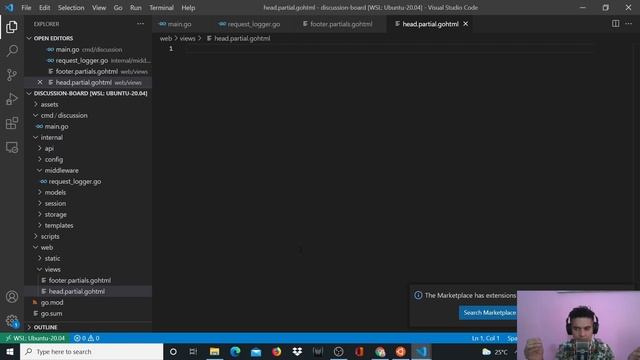Expand the static folder
The image size is (640, 360).
[x=52, y=258]
